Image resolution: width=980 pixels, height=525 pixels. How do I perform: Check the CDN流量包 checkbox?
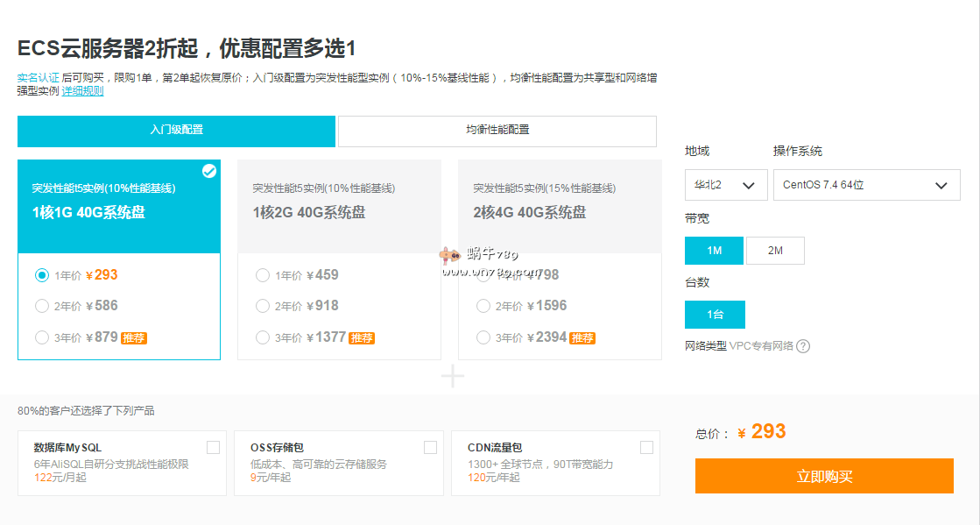coord(646,447)
